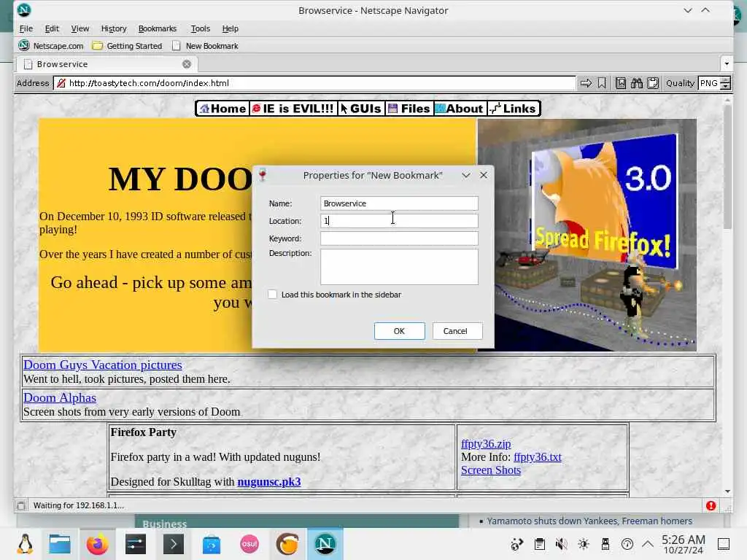
Task: Enable Load this bookmark in the sidebar
Action: point(273,295)
